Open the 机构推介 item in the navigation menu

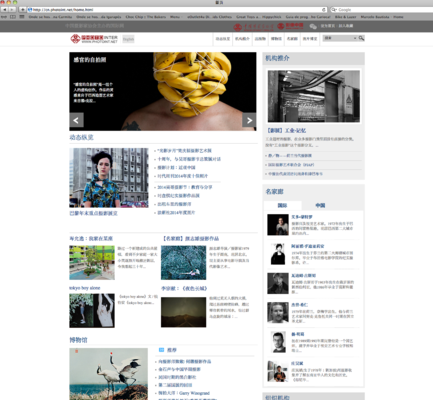[242, 39]
